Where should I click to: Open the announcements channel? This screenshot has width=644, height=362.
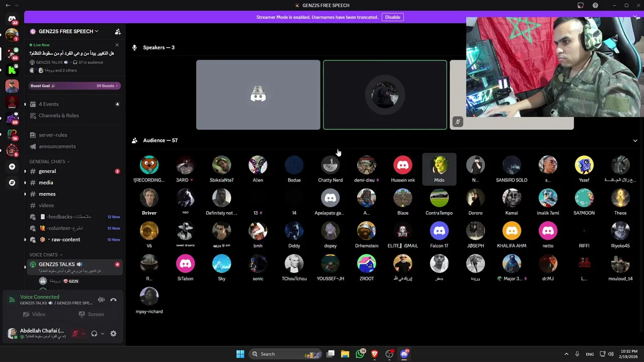pyautogui.click(x=74, y=146)
